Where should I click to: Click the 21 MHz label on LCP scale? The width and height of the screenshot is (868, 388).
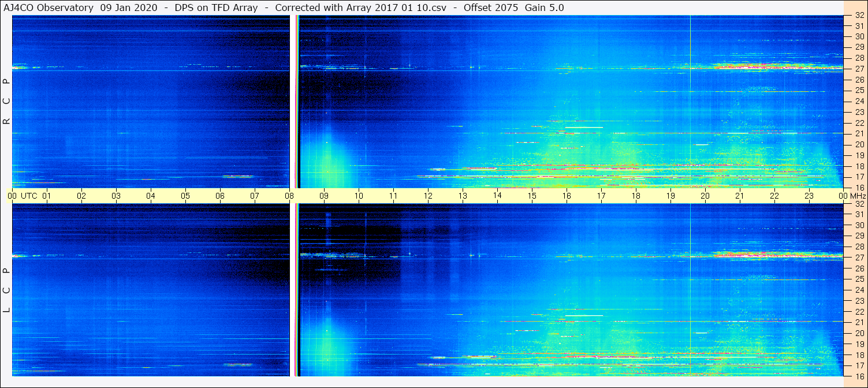click(859, 322)
